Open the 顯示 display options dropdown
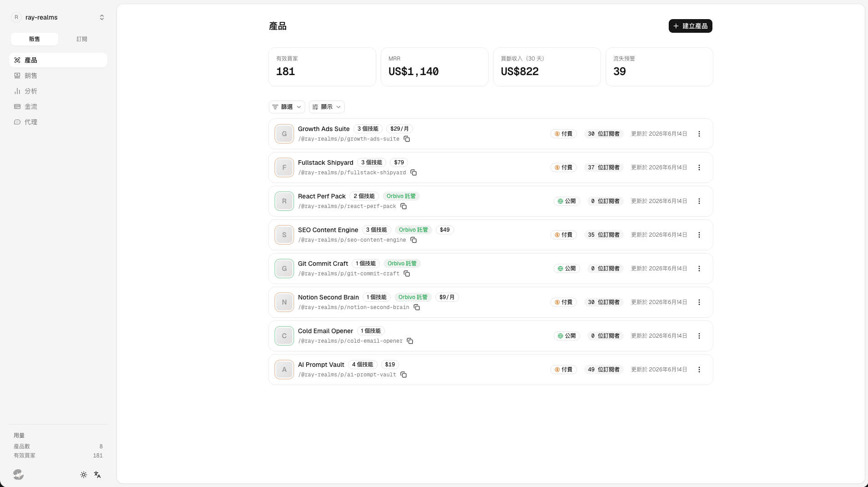The image size is (868, 487). pos(327,107)
